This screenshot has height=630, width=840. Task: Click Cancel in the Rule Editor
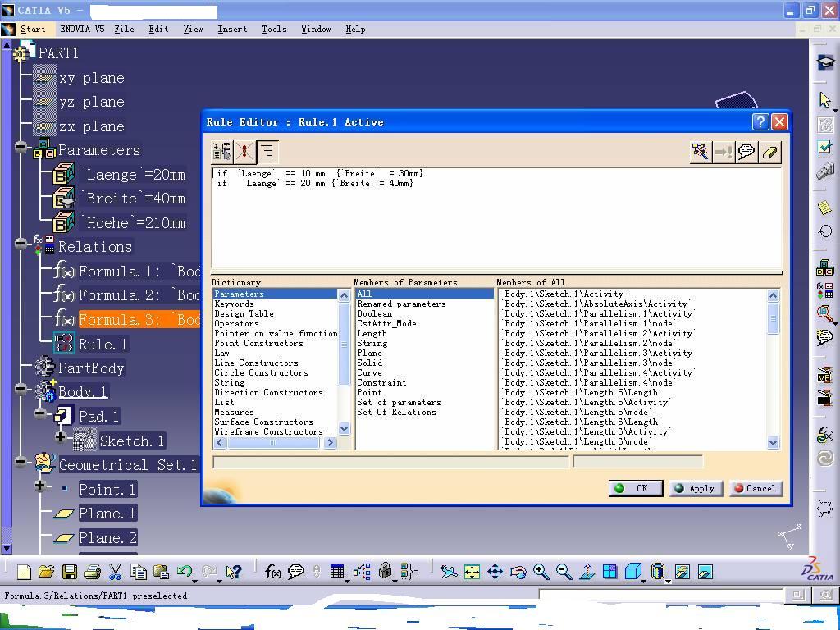[x=756, y=488]
